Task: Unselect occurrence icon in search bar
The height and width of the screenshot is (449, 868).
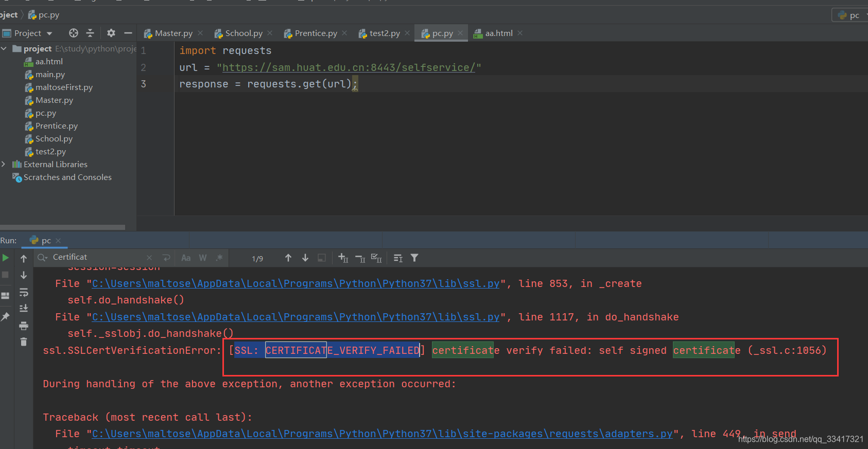Action: coord(360,258)
